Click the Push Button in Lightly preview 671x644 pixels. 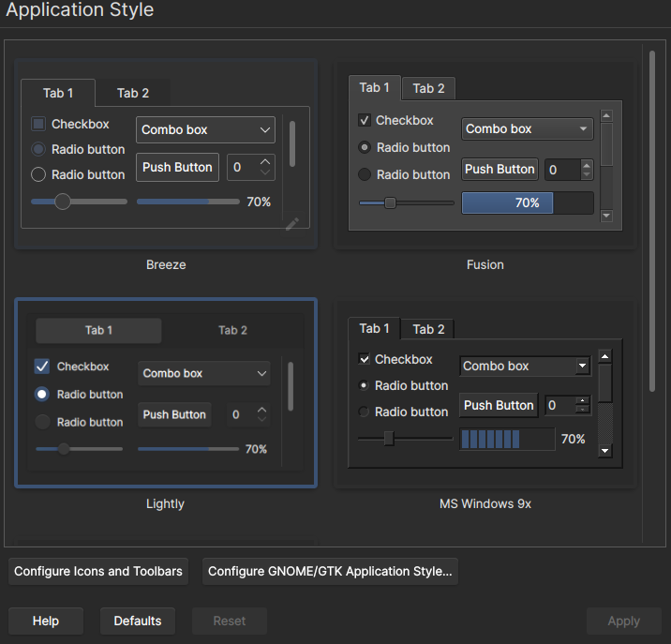[174, 414]
